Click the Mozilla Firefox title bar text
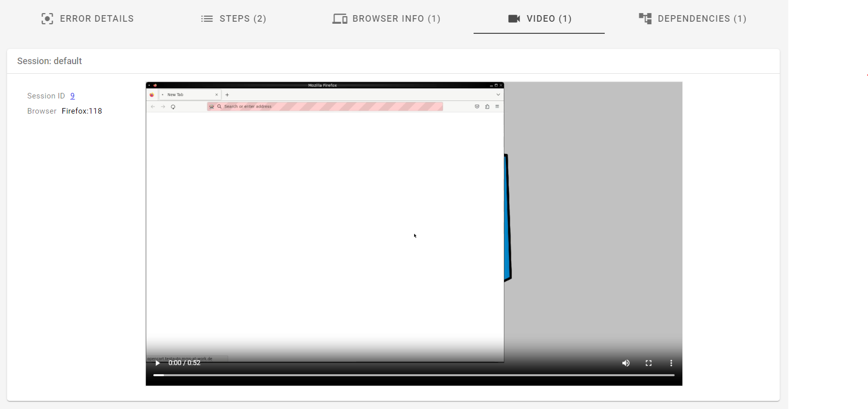Image resolution: width=868 pixels, height=409 pixels. tap(322, 85)
